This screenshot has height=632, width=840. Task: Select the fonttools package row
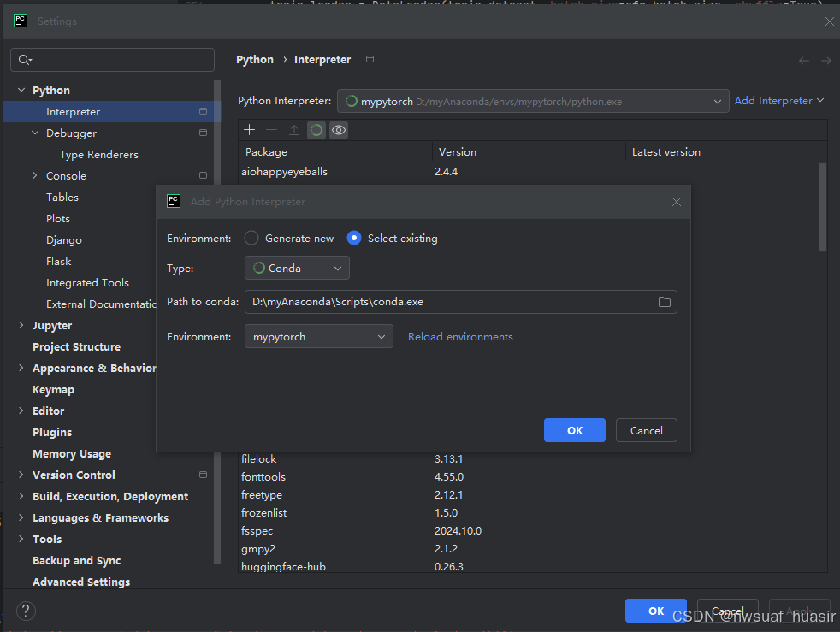(529, 476)
